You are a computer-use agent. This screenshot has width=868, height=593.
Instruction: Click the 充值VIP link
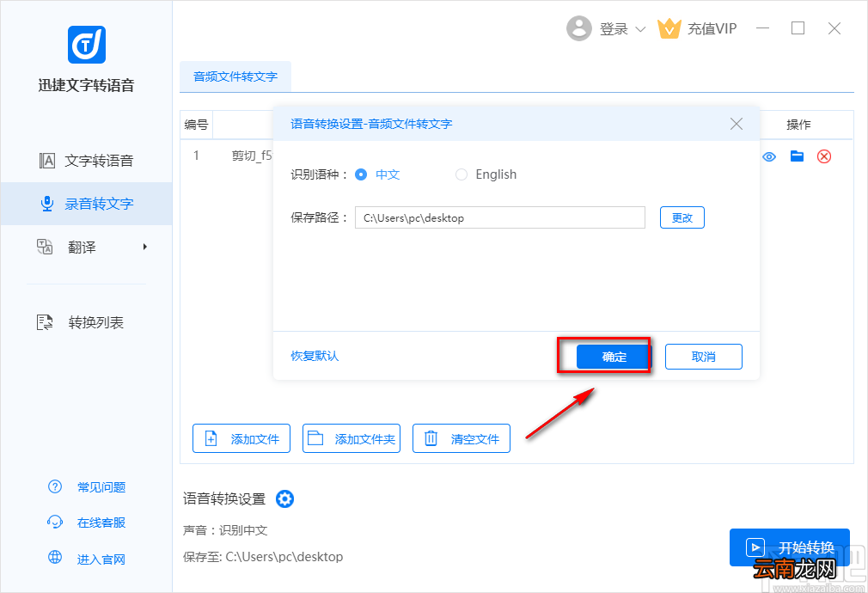coord(712,29)
